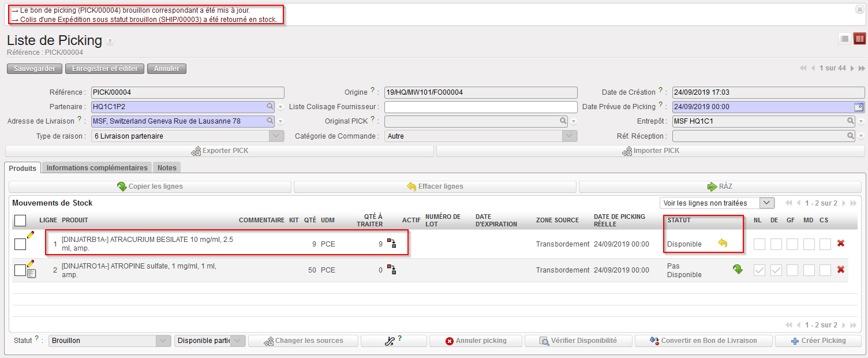Click the split icon on ATRACURIUM row
868x358 pixels.
pyautogui.click(x=391, y=244)
